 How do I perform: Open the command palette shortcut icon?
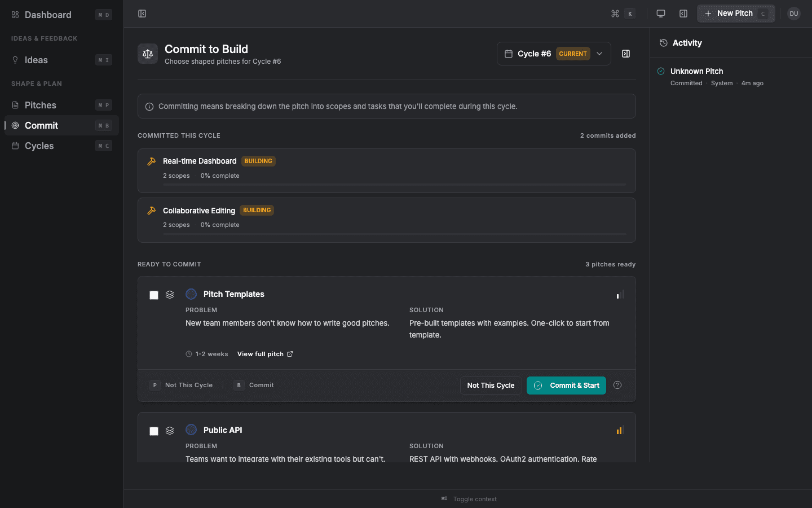point(615,14)
